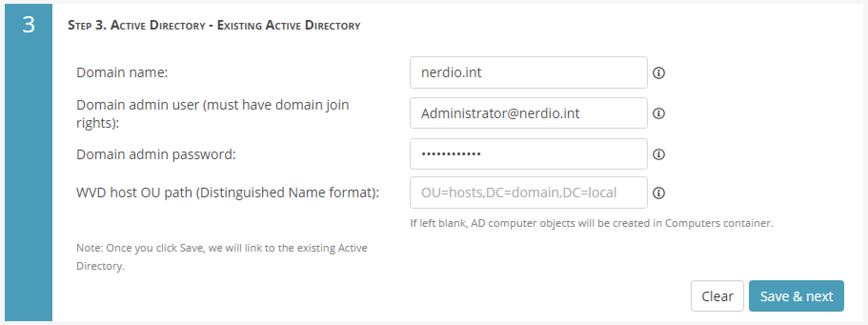
Task: Click the note about clicking Save
Action: [222, 257]
